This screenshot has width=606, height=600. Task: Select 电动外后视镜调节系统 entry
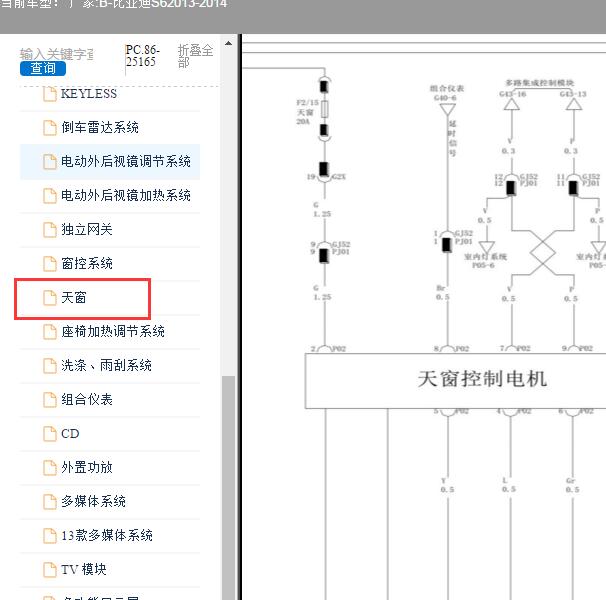pyautogui.click(x=110, y=162)
